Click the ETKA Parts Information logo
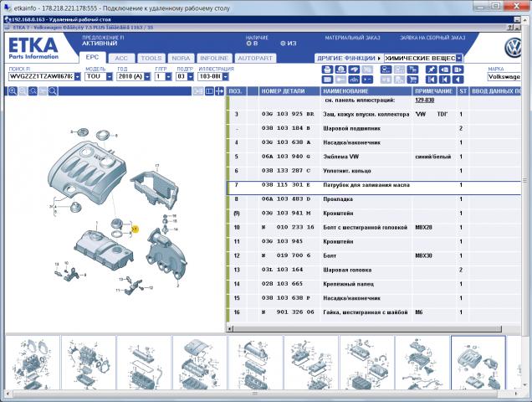This screenshot has width=532, height=402. 33,49
